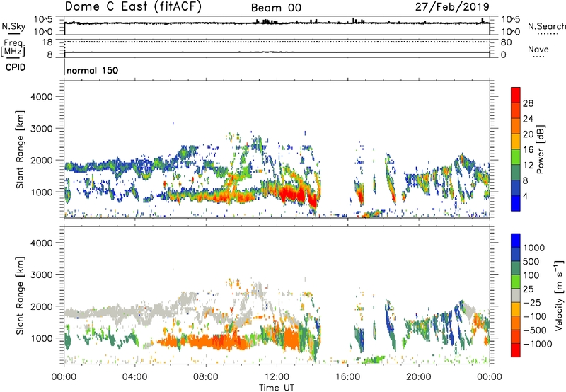Click the power colorbar value 16
Image resolution: width=566 pixels, height=392 pixels.
coord(528,150)
